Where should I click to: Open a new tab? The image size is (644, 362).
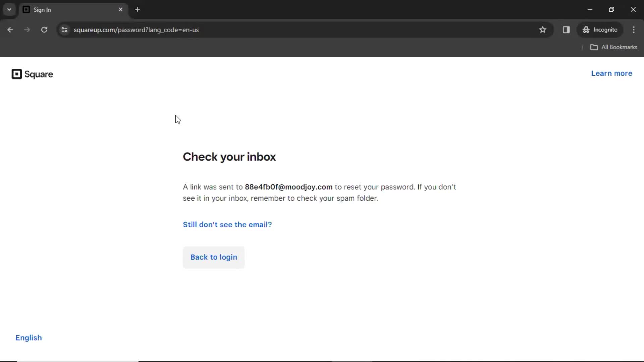point(138,10)
